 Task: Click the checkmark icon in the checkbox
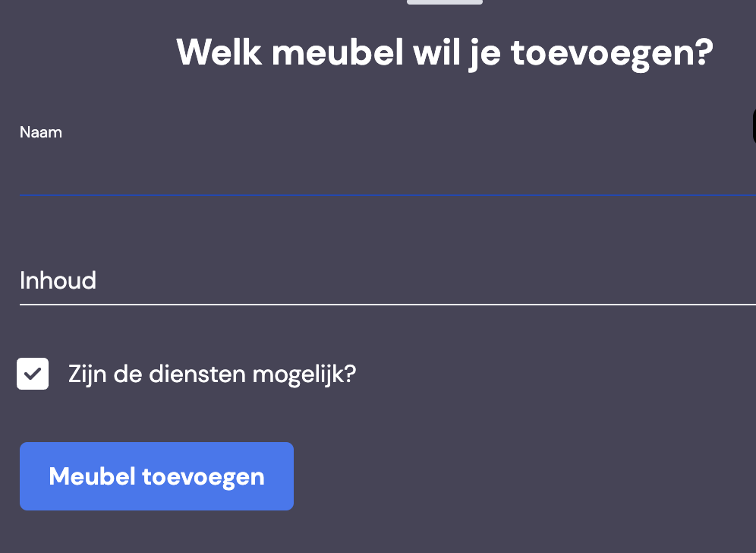coord(33,374)
